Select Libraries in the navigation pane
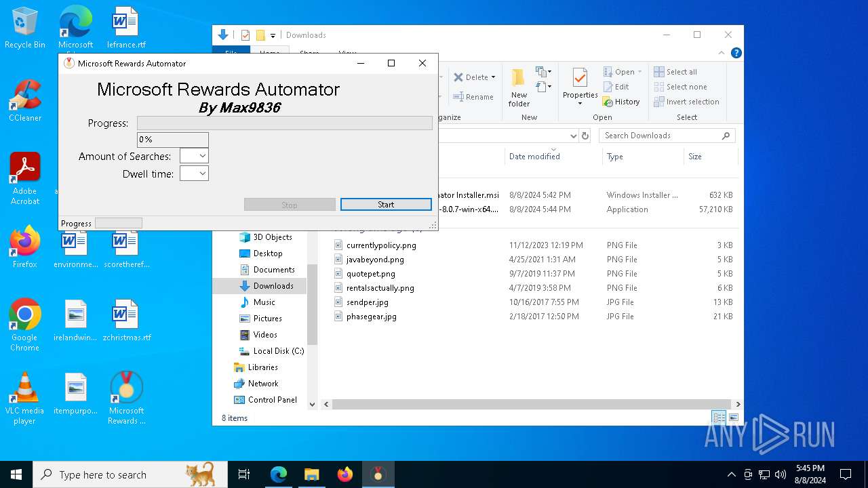 pos(262,367)
